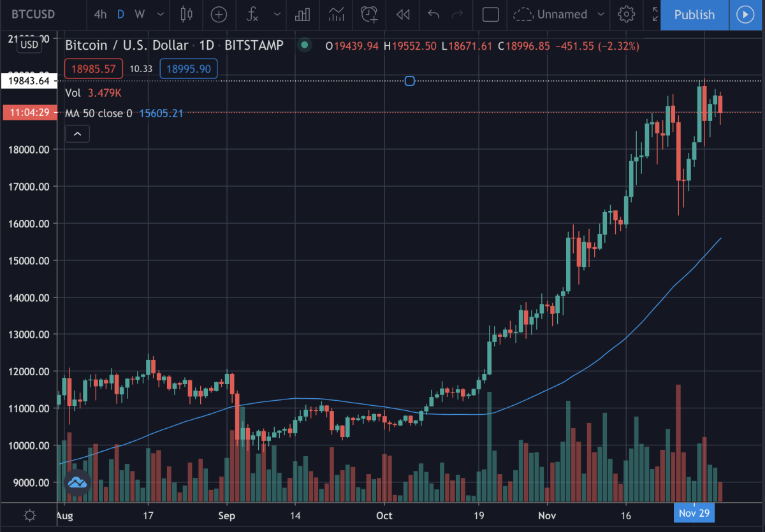Collapse the indicator legend with chevron
Viewport: 765px width, 532px height.
[78, 134]
